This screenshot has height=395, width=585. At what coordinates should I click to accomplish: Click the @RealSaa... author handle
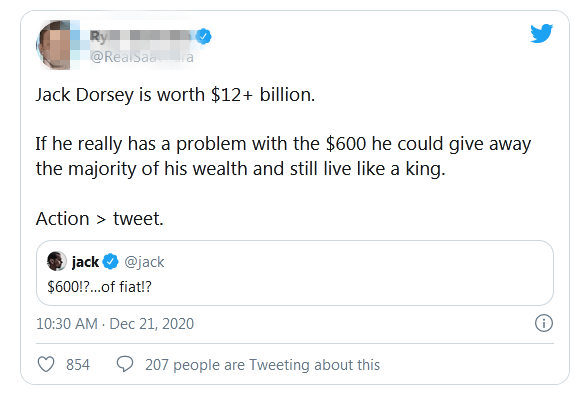click(x=142, y=57)
